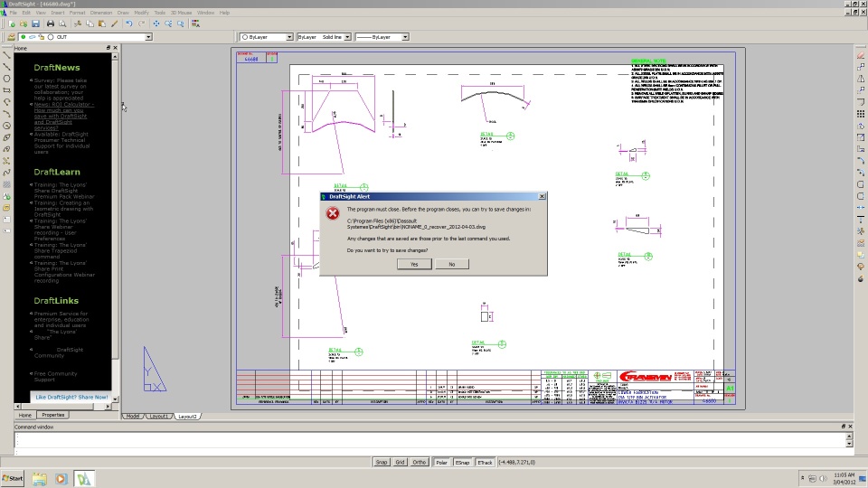Click the red error icon in alert

(333, 213)
